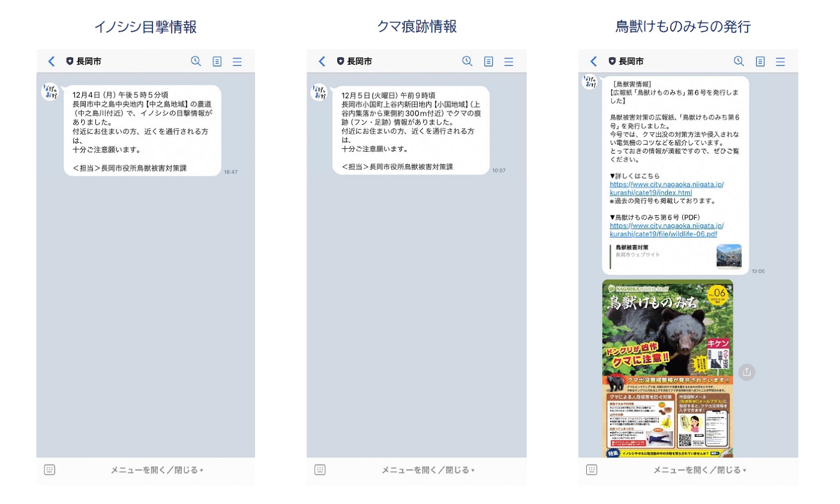840x504 pixels.
Task: Tap sender avatar beside the クマ痕跡 message
Action: pyautogui.click(x=319, y=92)
